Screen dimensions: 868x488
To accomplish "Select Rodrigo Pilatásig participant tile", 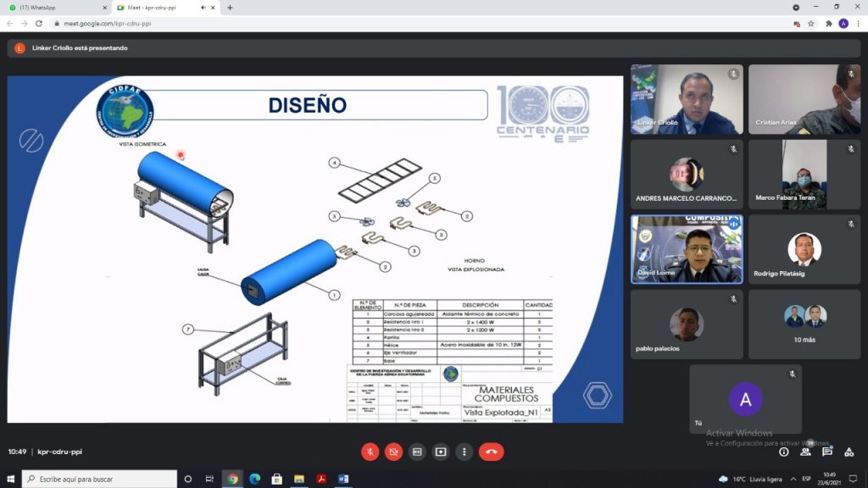I will coord(804,250).
